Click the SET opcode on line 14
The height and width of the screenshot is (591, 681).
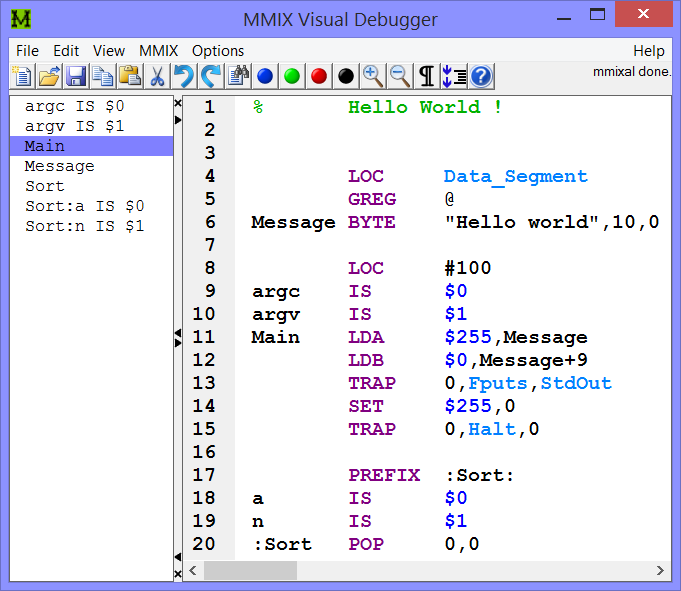click(x=366, y=406)
